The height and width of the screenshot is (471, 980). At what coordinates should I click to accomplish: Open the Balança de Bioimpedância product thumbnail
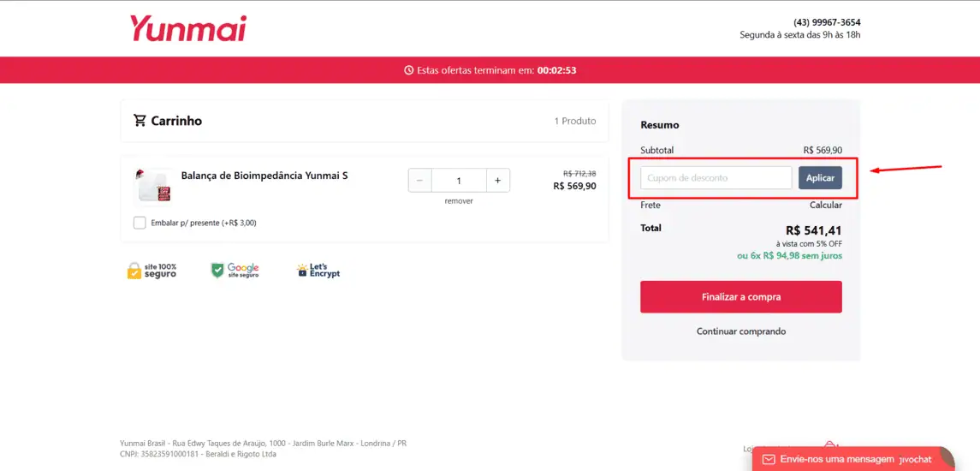click(154, 185)
